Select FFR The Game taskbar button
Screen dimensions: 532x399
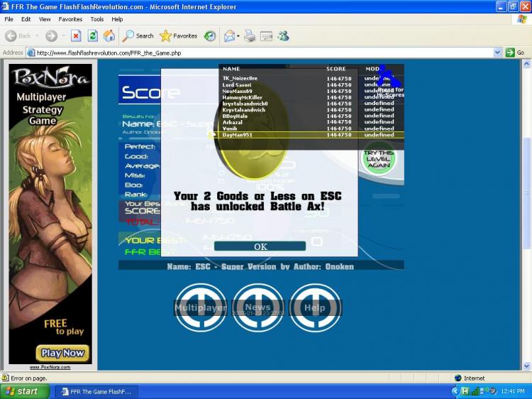pyautogui.click(x=97, y=391)
